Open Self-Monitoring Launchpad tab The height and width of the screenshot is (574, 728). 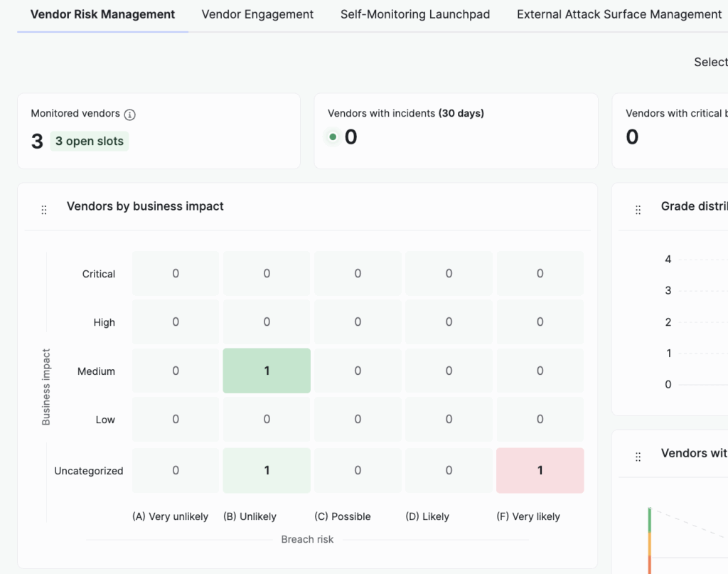414,14
